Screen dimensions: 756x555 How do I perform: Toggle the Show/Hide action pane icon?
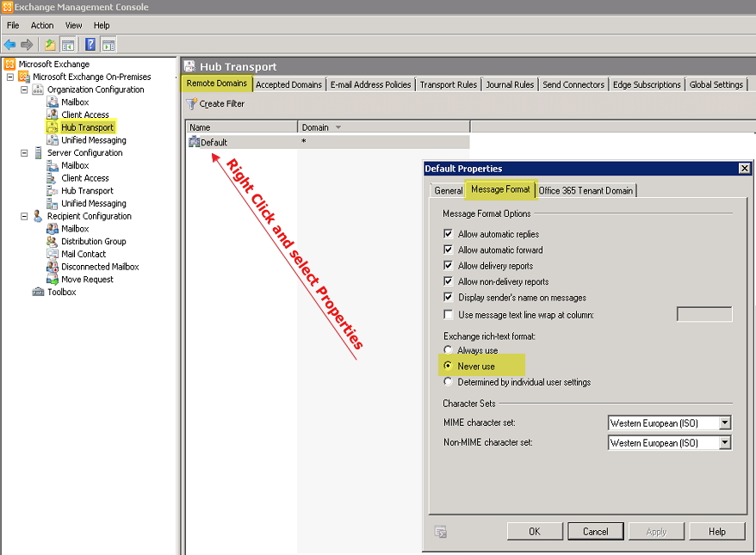pos(108,45)
